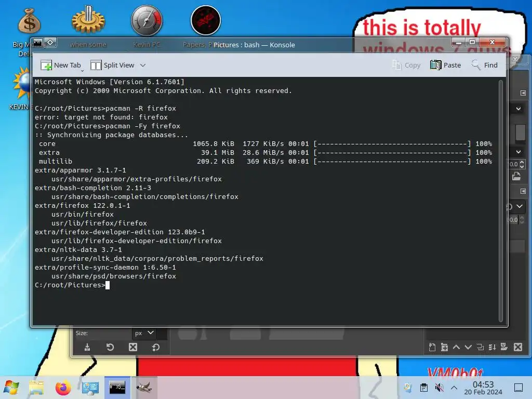This screenshot has width=532, height=399.
Task: Click the brush preview thumbnail in GIMP
Action: click(520, 132)
